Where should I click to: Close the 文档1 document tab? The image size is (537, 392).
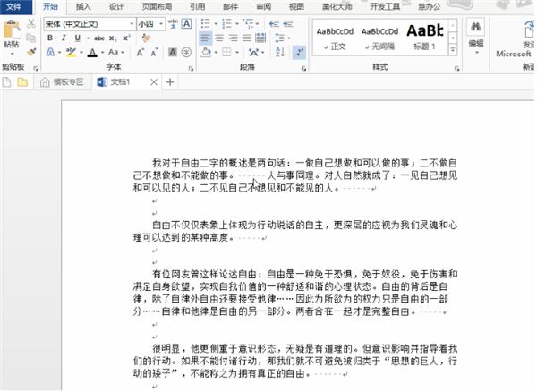coord(154,82)
